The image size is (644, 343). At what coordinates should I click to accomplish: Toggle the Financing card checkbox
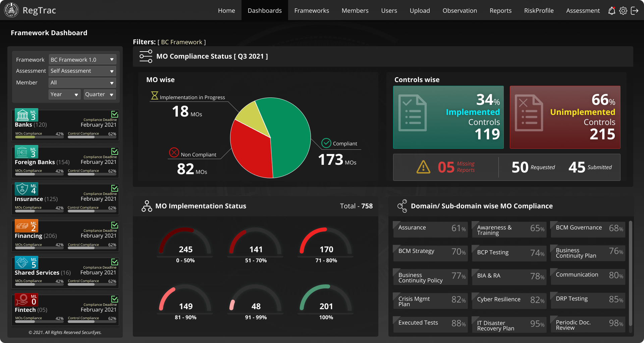[115, 225]
